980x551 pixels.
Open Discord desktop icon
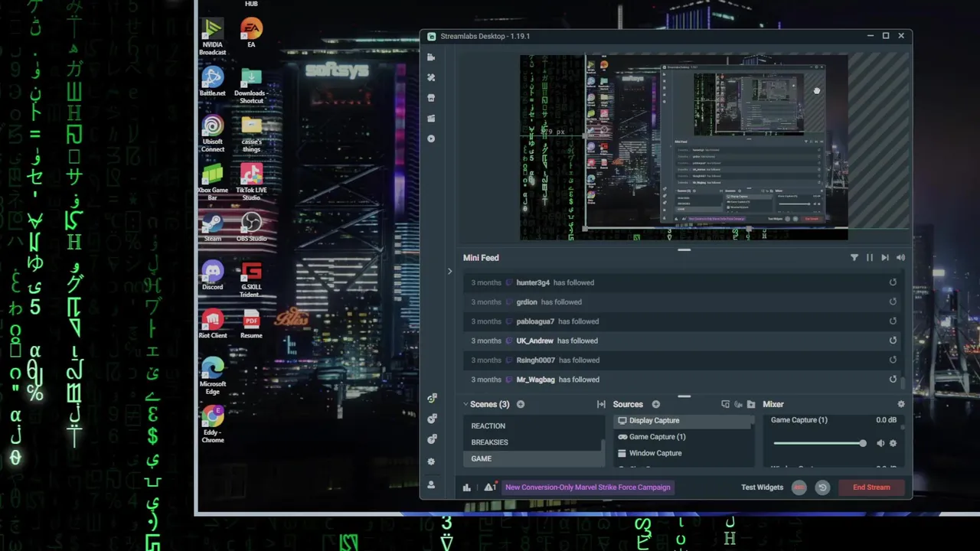pos(212,275)
